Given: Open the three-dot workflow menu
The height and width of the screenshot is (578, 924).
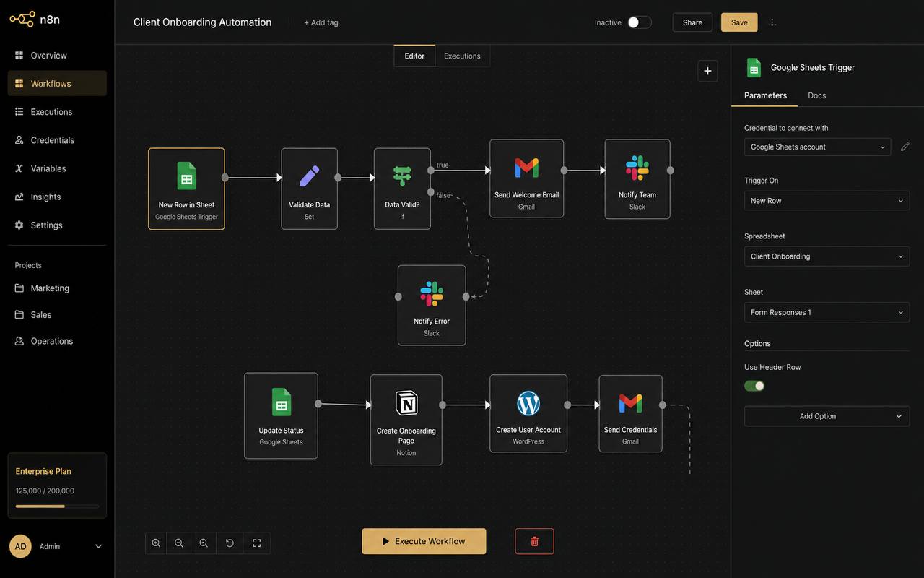Looking at the screenshot, I should click(773, 22).
